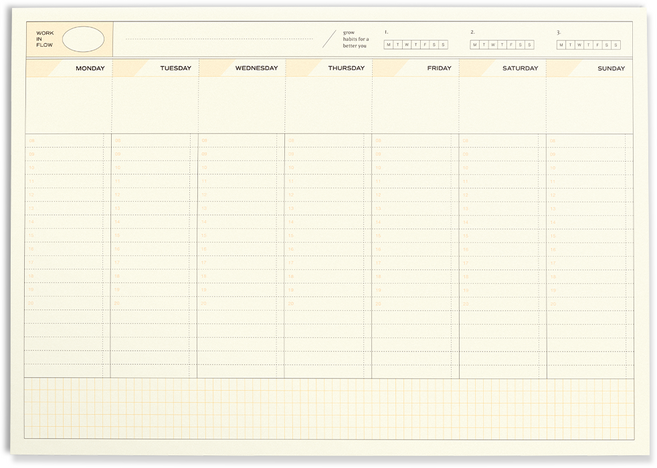Click the blank notes box under MONDAY
Viewport: 657px width, 468px height.
pyautogui.click(x=69, y=105)
